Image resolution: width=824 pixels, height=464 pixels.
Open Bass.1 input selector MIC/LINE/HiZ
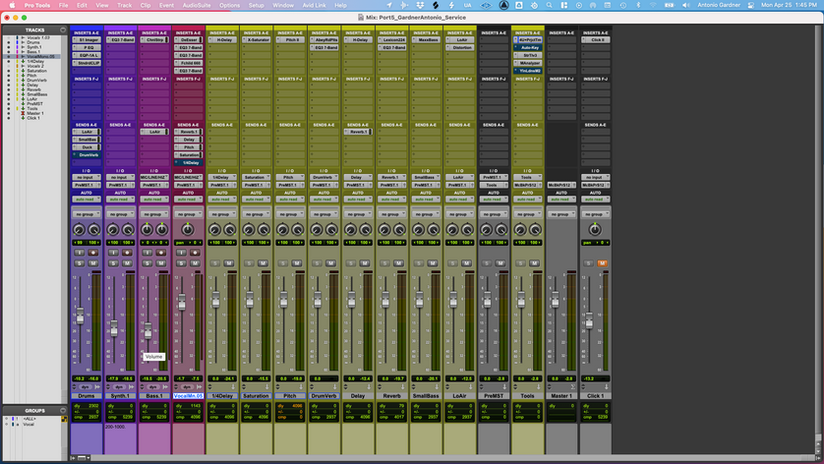[x=154, y=178]
